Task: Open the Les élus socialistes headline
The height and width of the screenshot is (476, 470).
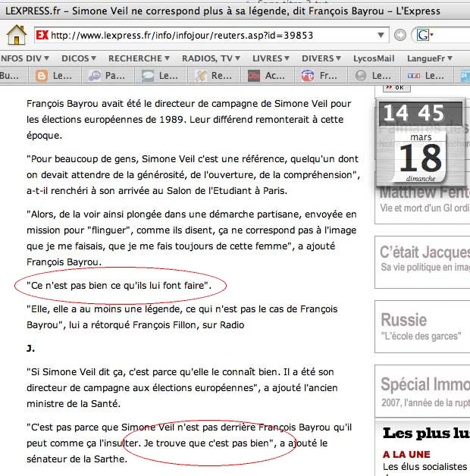Action: [x=425, y=467]
